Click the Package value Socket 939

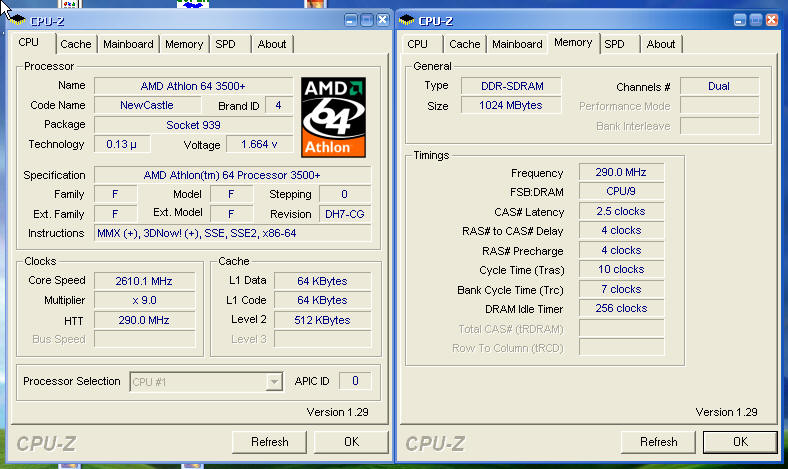click(x=193, y=125)
